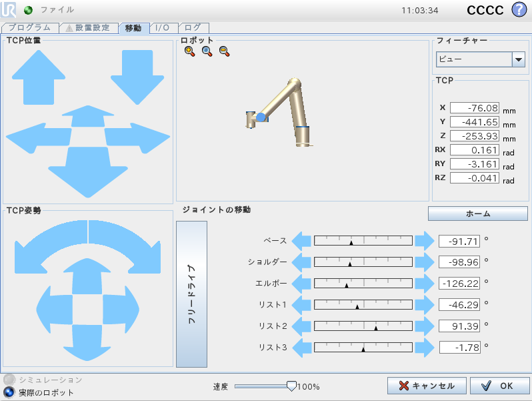Decrease ベース joint with left arrow
This screenshot has height=401, width=532.
click(301, 241)
